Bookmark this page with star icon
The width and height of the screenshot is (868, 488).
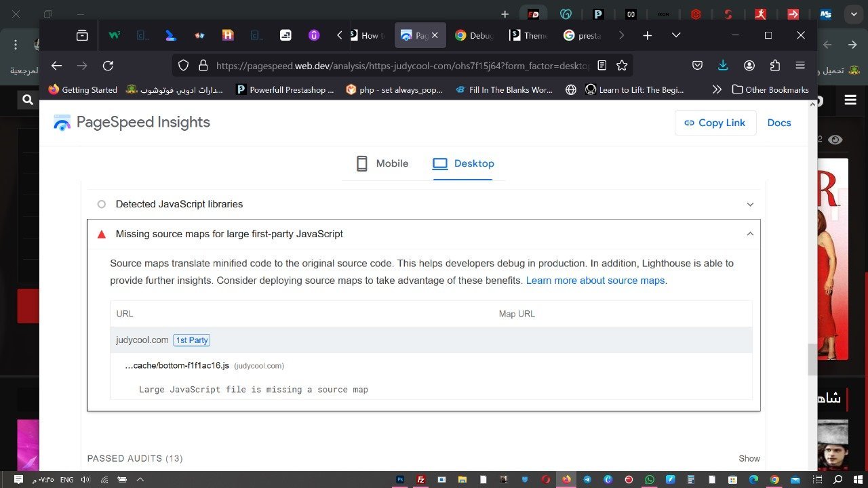coord(622,66)
